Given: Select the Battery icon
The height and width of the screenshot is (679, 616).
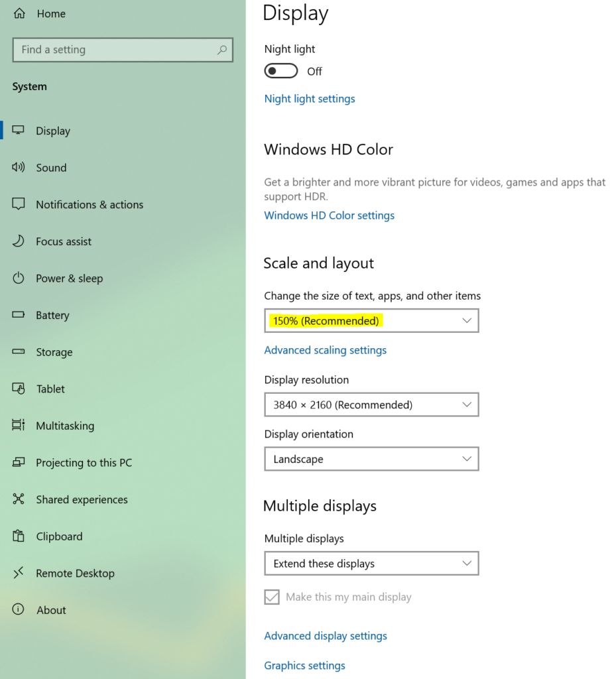Looking at the screenshot, I should pyautogui.click(x=19, y=315).
